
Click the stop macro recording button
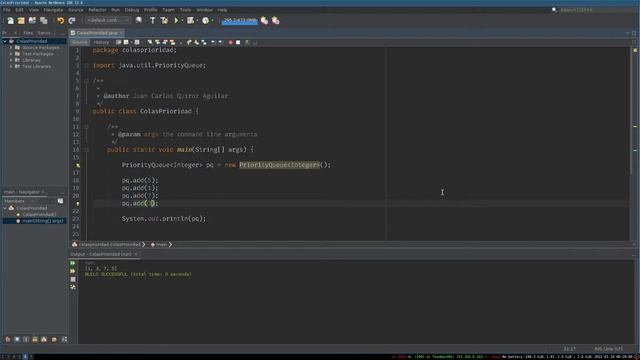238,42
